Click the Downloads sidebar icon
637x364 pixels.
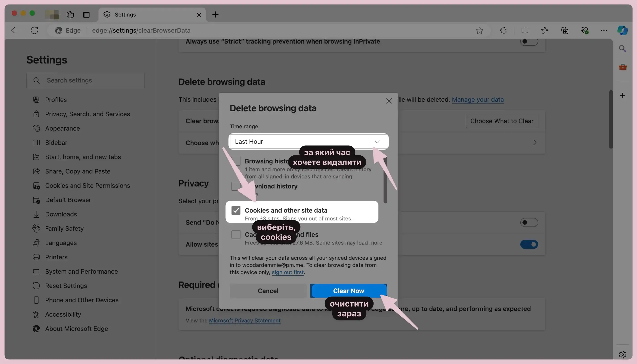pyautogui.click(x=36, y=214)
